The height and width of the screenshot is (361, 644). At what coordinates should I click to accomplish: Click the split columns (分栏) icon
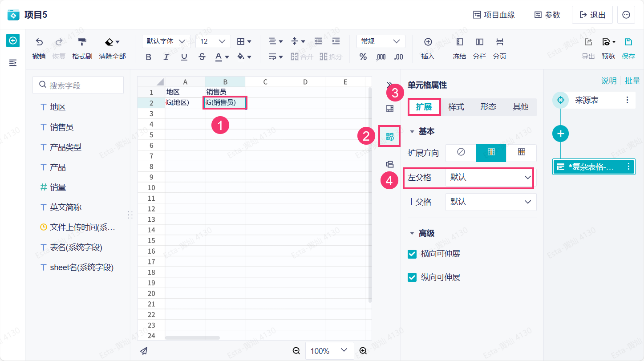pos(479,42)
